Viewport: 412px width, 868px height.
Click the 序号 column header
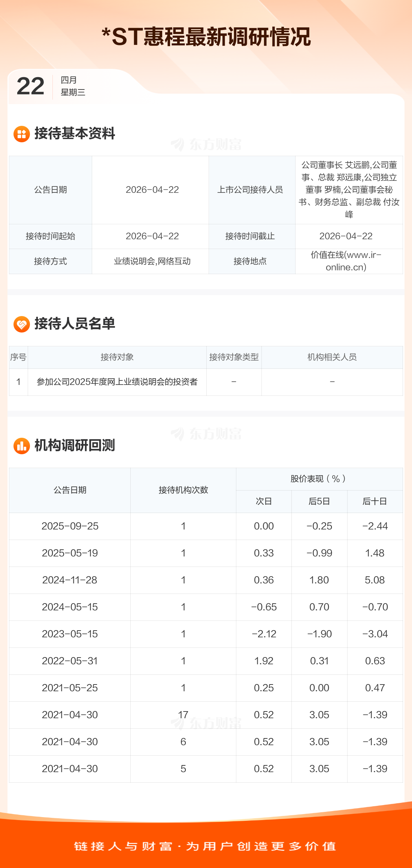tap(18, 357)
